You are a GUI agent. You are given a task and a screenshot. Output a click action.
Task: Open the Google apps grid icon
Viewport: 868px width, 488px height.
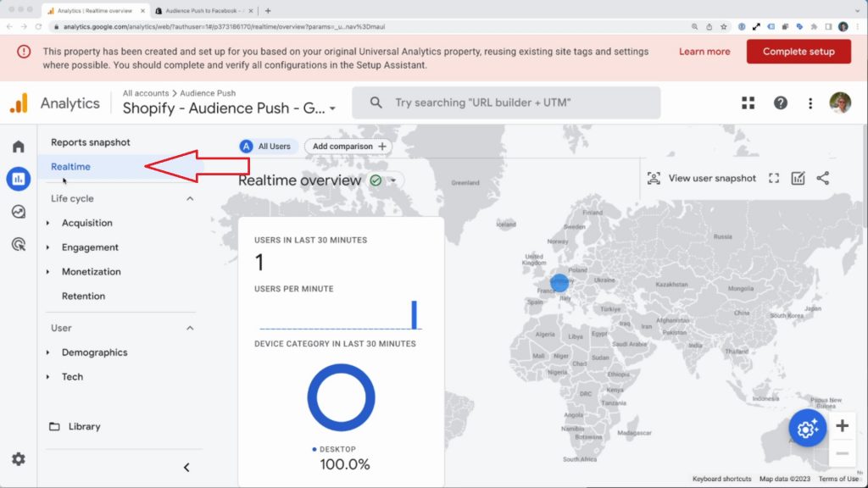point(748,103)
